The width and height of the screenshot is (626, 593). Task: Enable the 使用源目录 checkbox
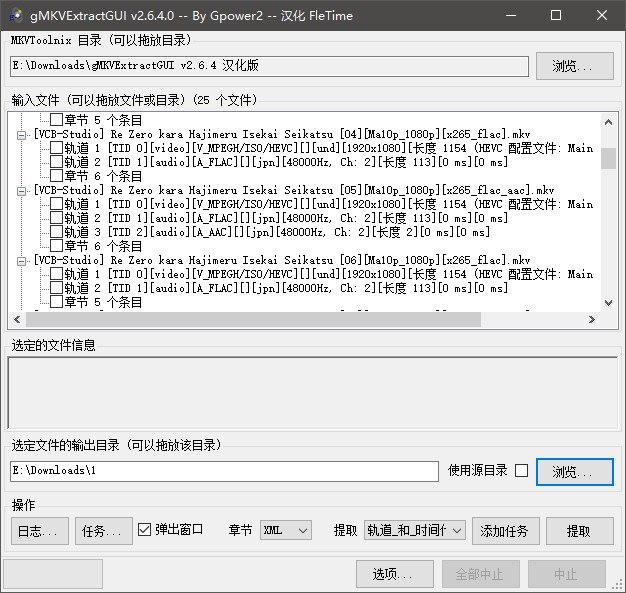coord(521,471)
